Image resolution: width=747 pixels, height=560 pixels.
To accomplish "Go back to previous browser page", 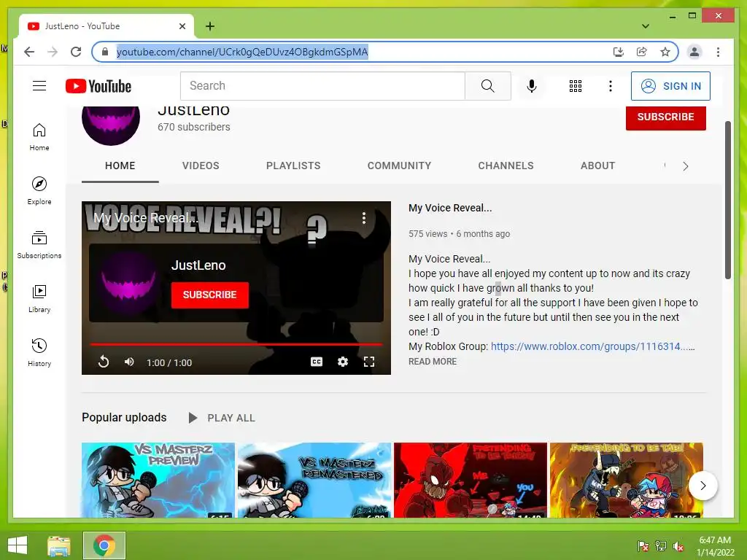I will (x=29, y=52).
